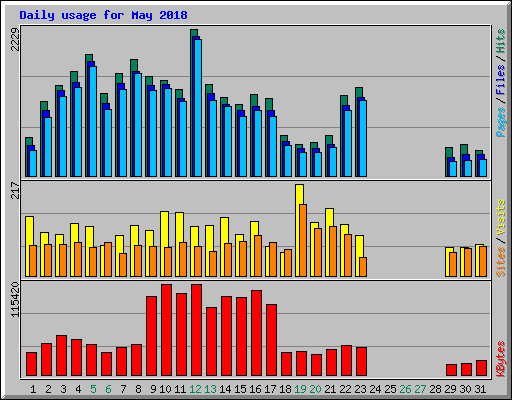Click the red KBytes bar for day 10
Image resolution: width=512 pixels, height=400 pixels.
[x=166, y=330]
